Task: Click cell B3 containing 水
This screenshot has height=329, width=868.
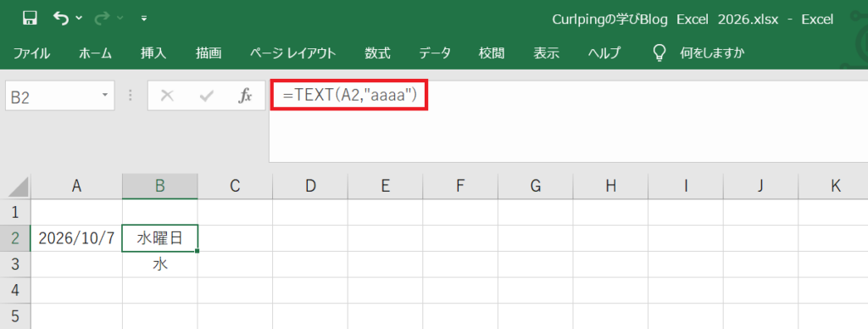Action: tap(160, 265)
